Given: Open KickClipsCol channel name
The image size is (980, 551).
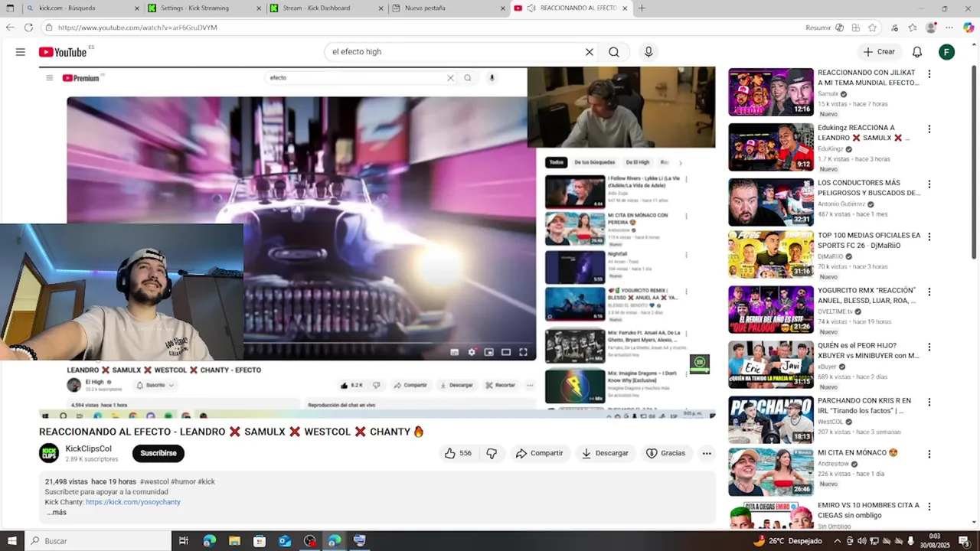Looking at the screenshot, I should [x=89, y=448].
